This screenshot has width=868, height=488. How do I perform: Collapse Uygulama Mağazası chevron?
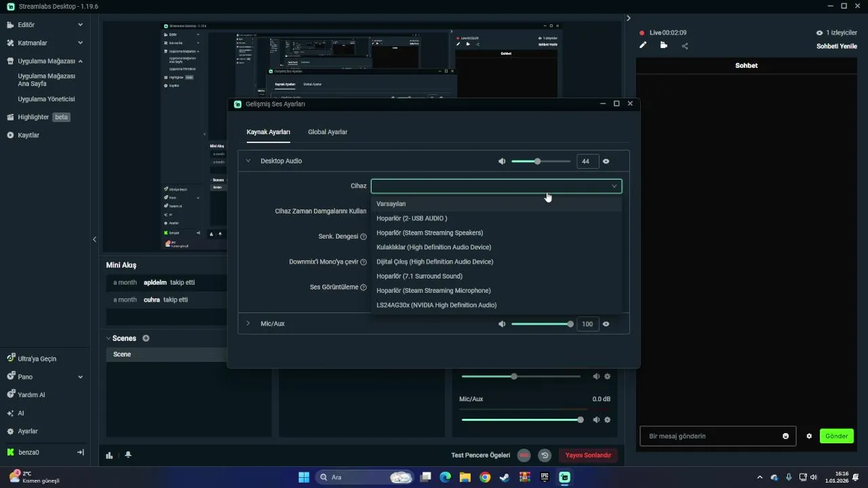coord(80,61)
